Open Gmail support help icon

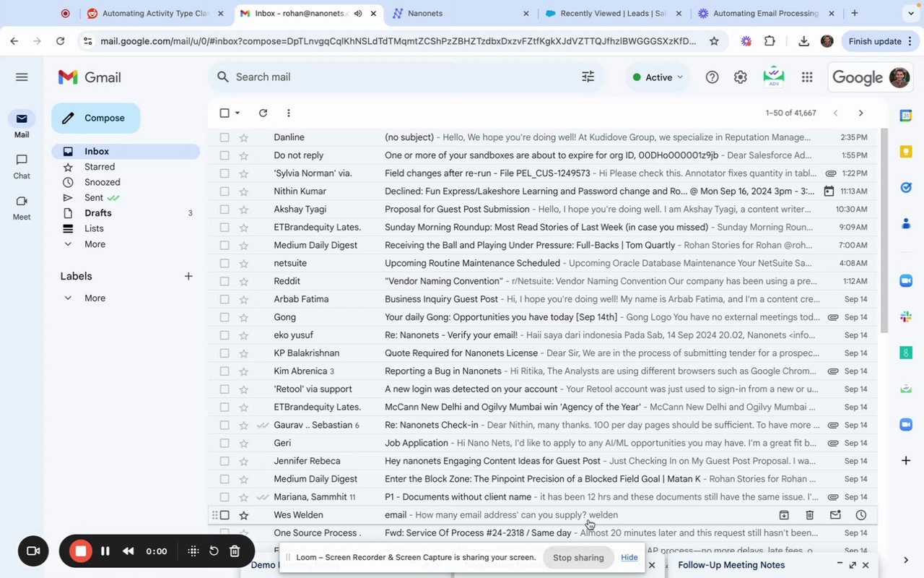coord(712,77)
